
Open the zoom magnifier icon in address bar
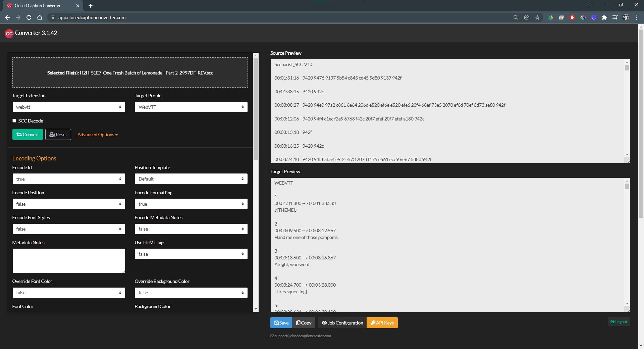(x=516, y=17)
